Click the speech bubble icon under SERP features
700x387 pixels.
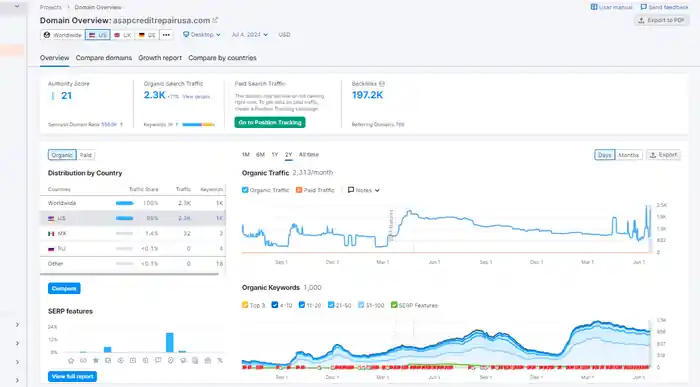coord(158,360)
